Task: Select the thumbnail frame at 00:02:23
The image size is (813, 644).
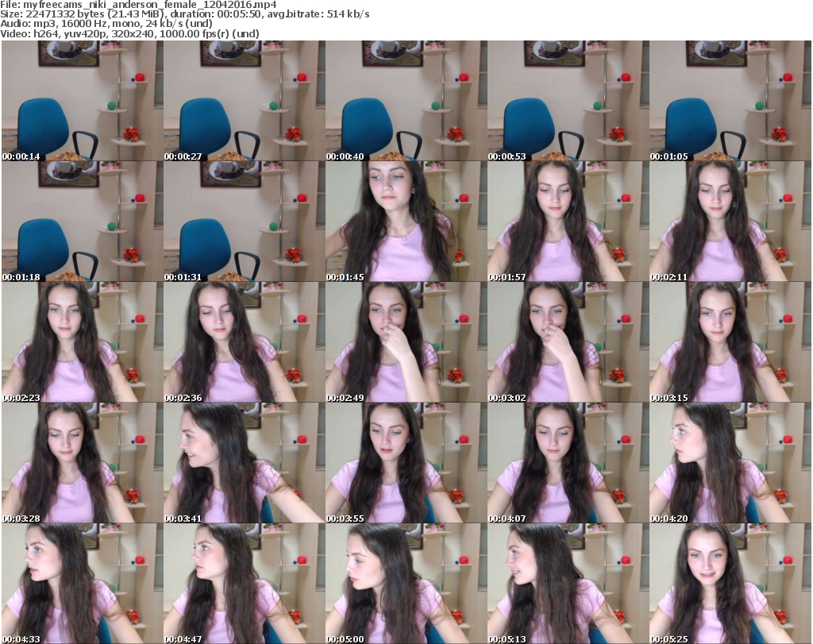Action: (x=82, y=342)
